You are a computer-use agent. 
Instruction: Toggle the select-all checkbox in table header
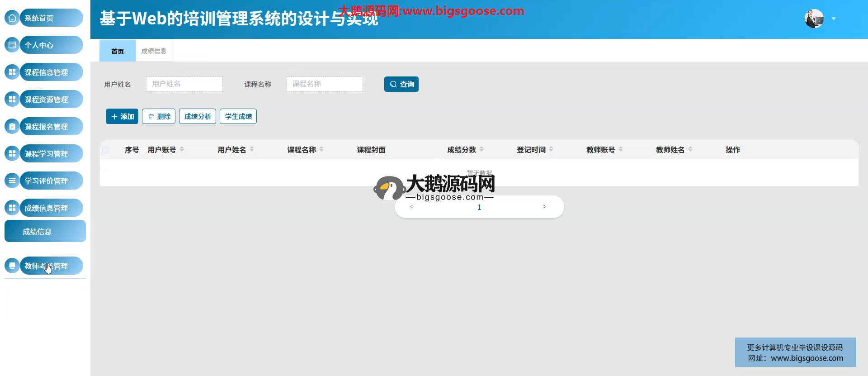click(x=105, y=150)
